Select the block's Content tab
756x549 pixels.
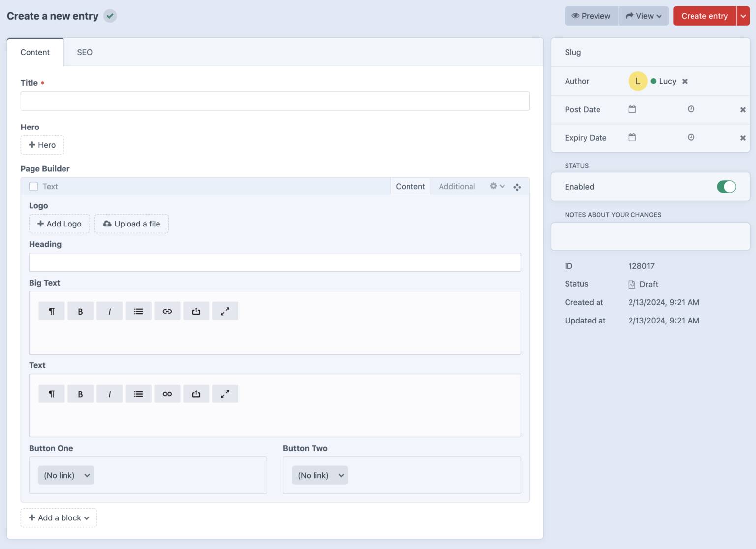(410, 186)
